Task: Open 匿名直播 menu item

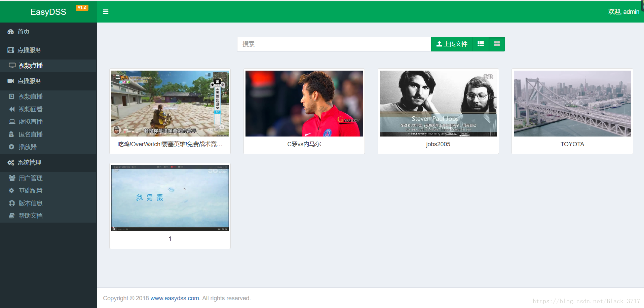Action: tap(48, 134)
